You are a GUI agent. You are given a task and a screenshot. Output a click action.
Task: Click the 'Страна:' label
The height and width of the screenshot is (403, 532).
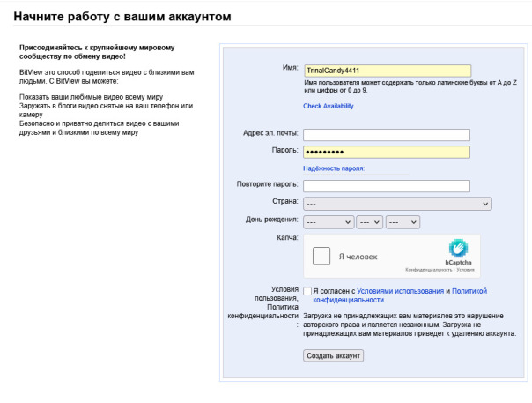[285, 201]
